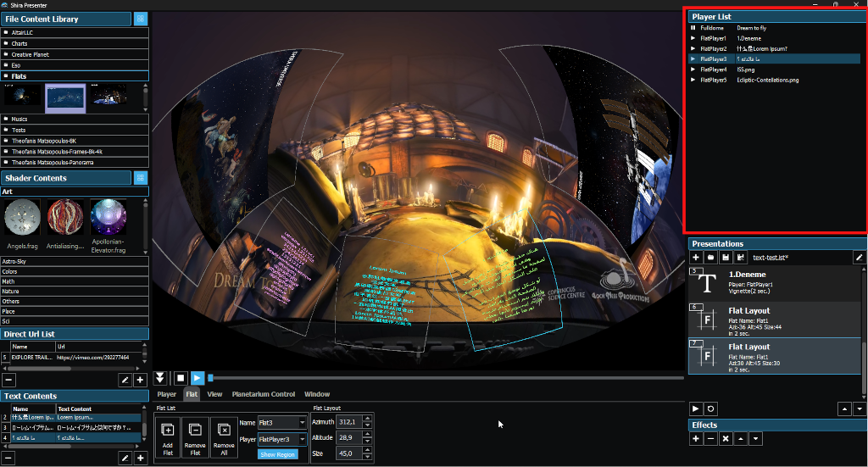Click the Add Flat icon
The height and width of the screenshot is (467, 868).
[168, 437]
